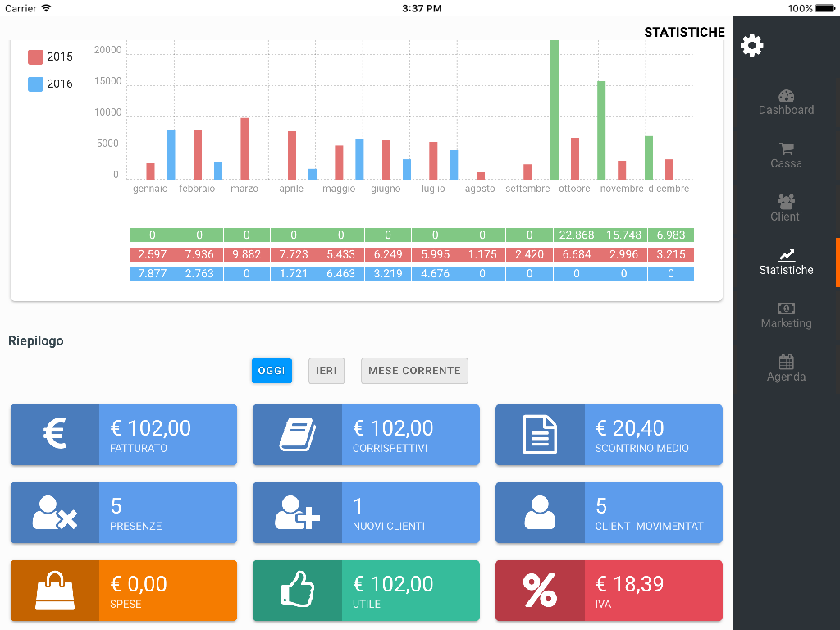Image resolution: width=840 pixels, height=630 pixels.
Task: Select MESE CORRENTE period
Action: click(414, 371)
